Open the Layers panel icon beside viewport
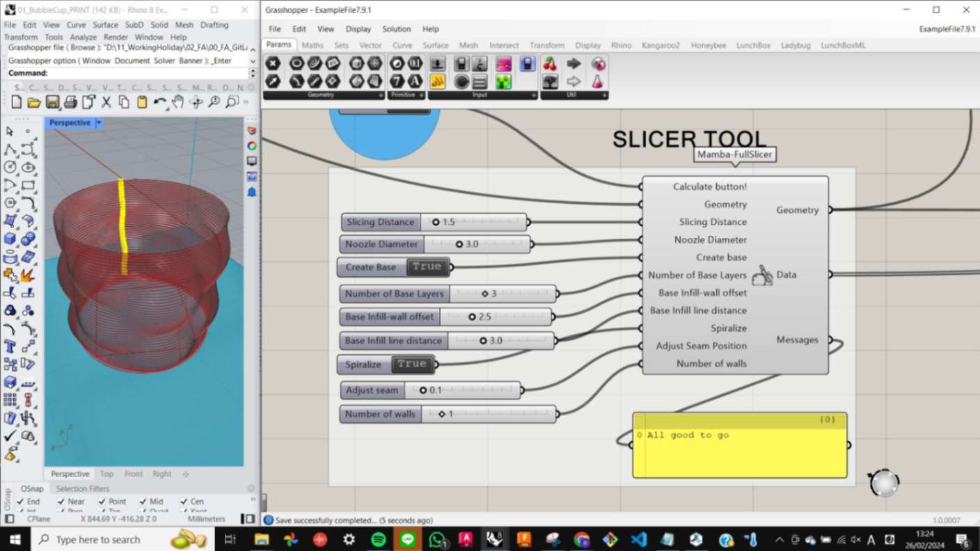980x551 pixels. 251,130
